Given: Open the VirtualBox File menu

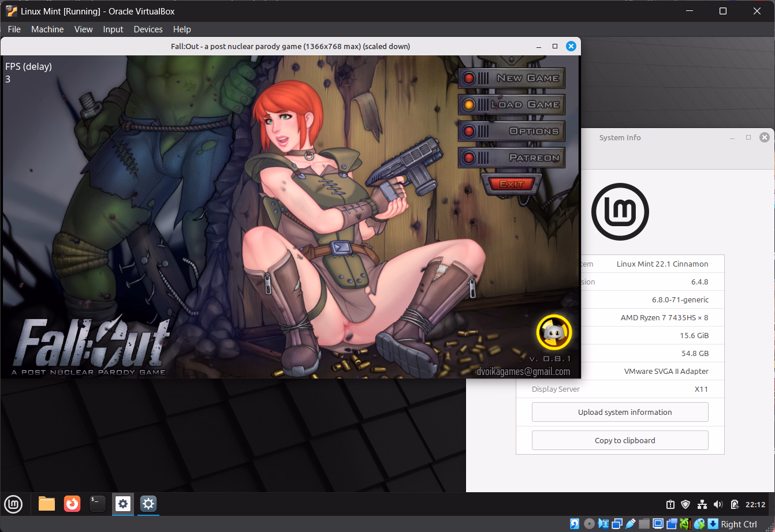Looking at the screenshot, I should 14,29.
